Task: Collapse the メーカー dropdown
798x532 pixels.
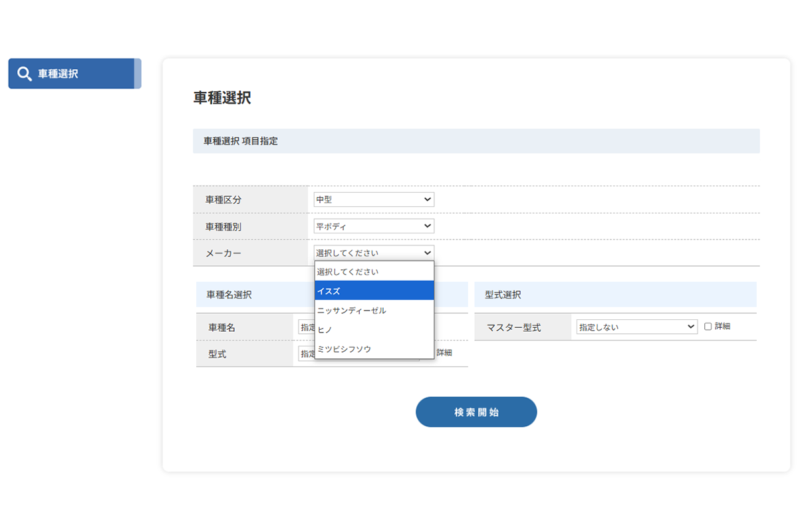Action: click(374, 253)
